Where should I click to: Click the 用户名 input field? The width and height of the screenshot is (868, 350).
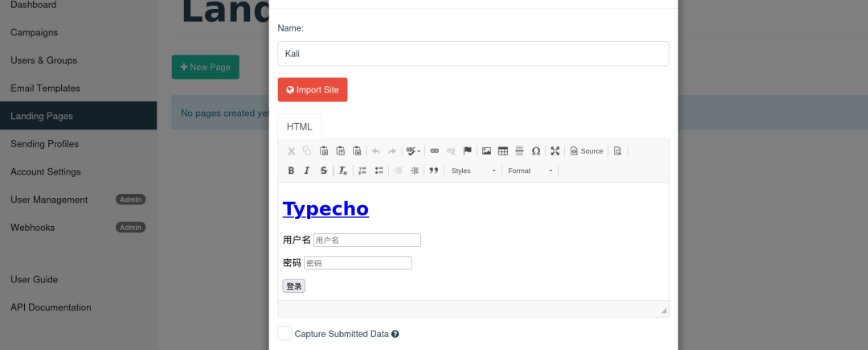(367, 241)
